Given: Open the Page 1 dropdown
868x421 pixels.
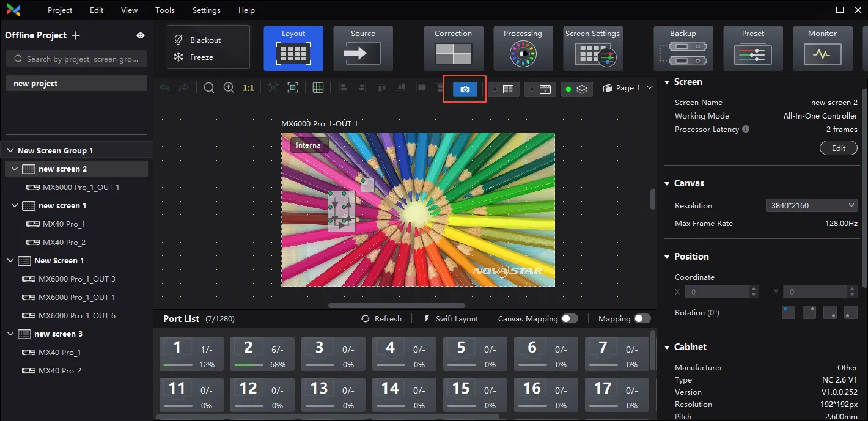Looking at the screenshot, I should [628, 88].
